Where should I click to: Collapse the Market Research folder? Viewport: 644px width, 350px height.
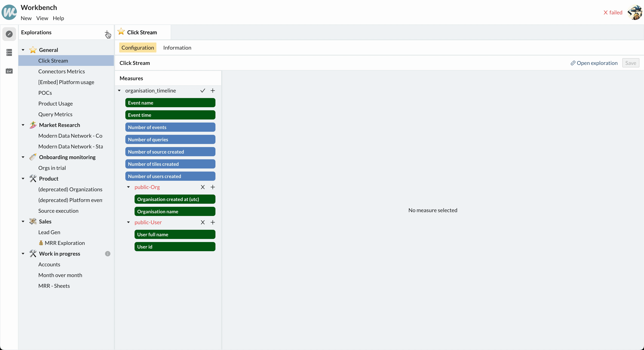click(x=23, y=125)
